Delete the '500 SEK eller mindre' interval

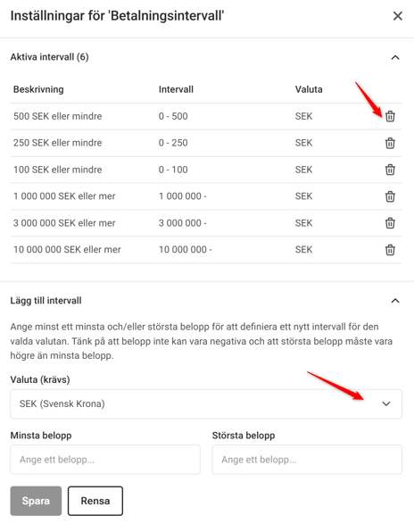[x=390, y=116]
